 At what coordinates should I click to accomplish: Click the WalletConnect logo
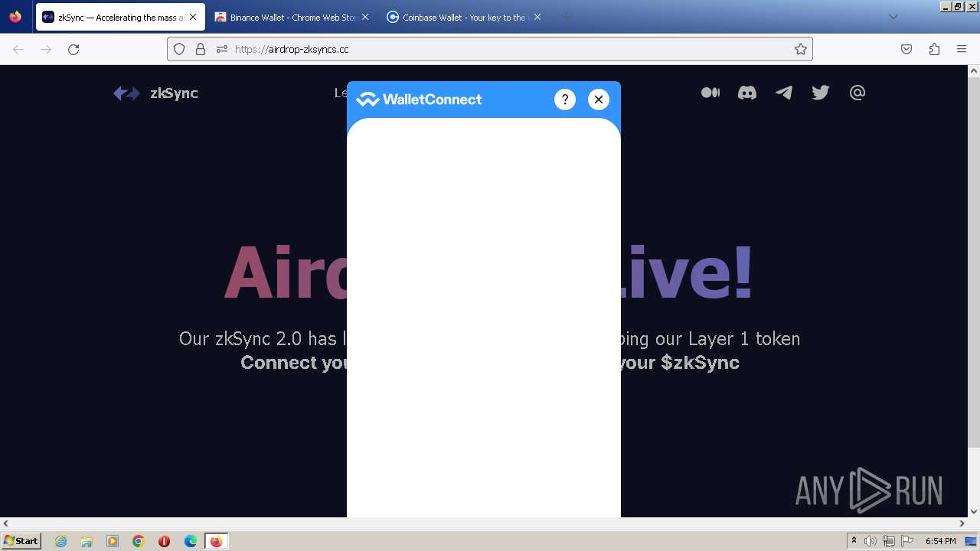(419, 99)
